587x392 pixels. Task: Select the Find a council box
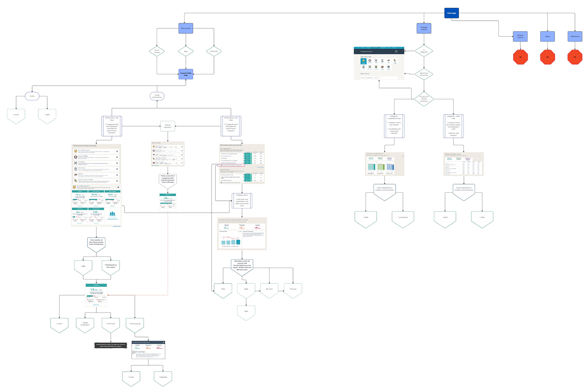click(x=186, y=28)
